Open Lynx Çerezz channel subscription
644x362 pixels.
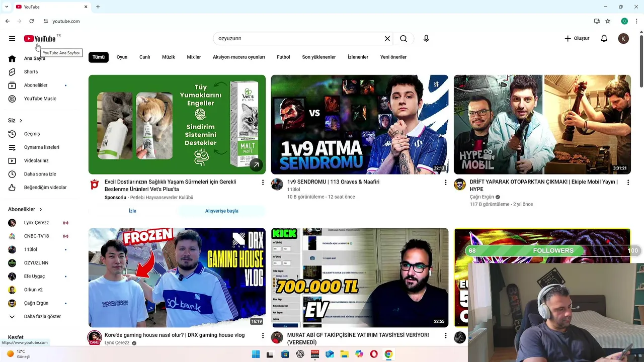coord(37,223)
